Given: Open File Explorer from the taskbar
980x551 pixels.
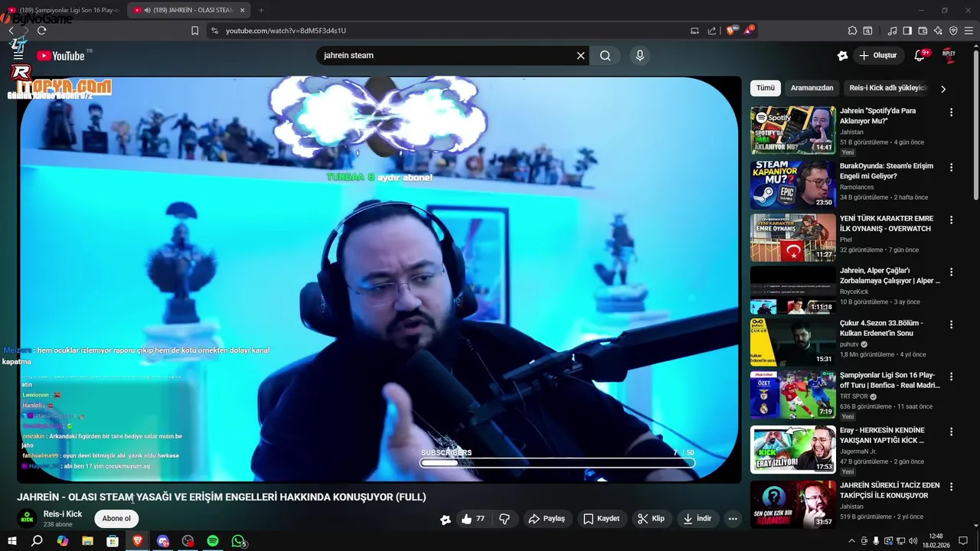Looking at the screenshot, I should click(x=87, y=541).
